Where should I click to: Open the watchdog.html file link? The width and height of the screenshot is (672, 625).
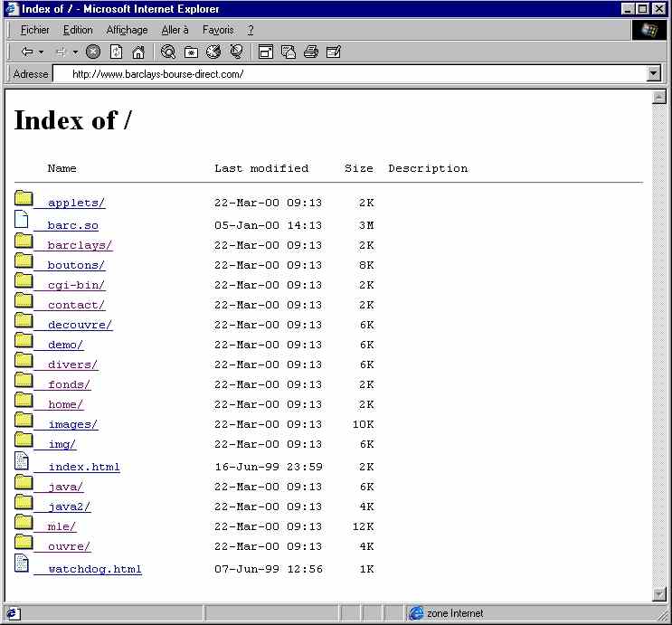pyautogui.click(x=95, y=569)
